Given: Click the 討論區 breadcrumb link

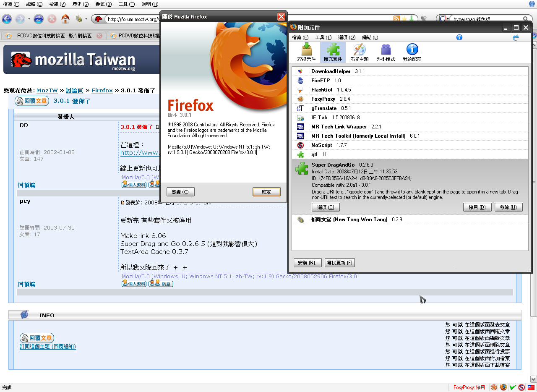Looking at the screenshot, I should [74, 91].
